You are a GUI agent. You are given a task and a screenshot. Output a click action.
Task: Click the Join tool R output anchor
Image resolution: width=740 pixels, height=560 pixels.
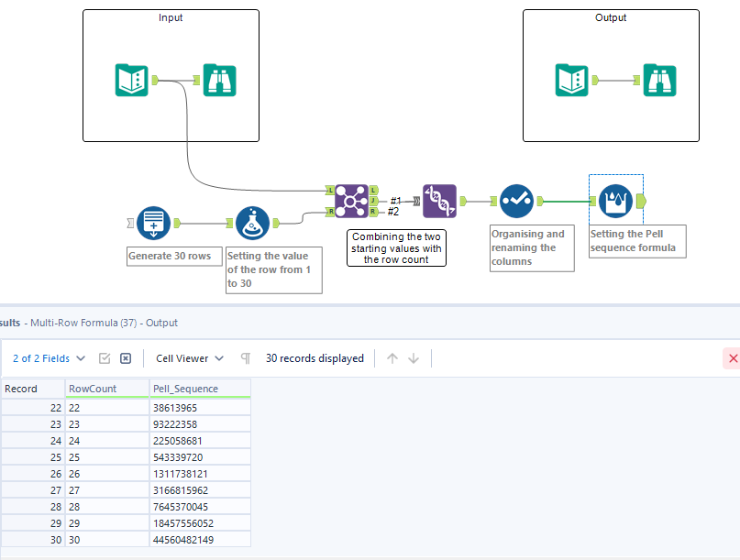click(373, 212)
